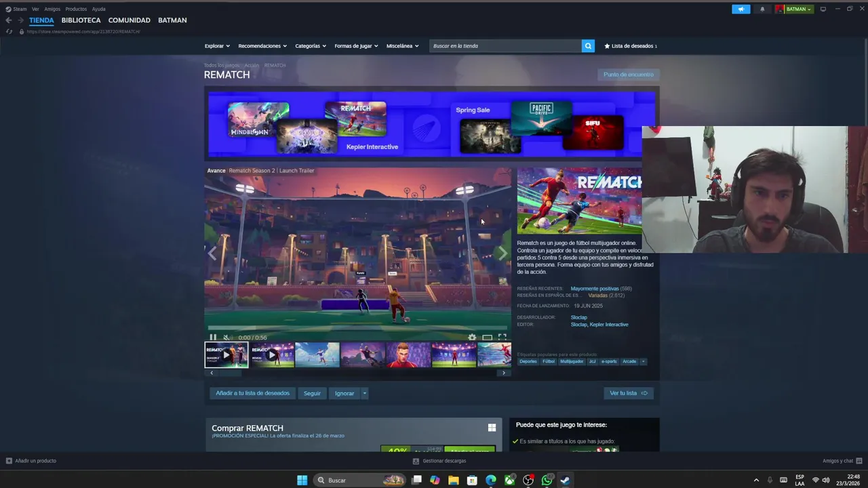Viewport: 868px width, 488px height.
Task: Show hidden system tray icons
Action: 756,480
